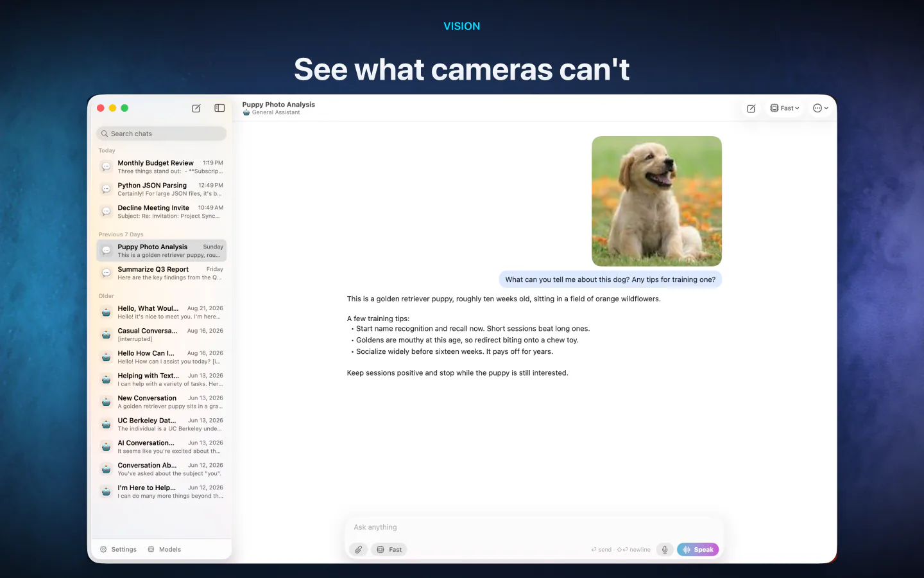Image resolution: width=924 pixels, height=578 pixels.
Task: Open the Decline Meeting Invite chat
Action: point(162,212)
